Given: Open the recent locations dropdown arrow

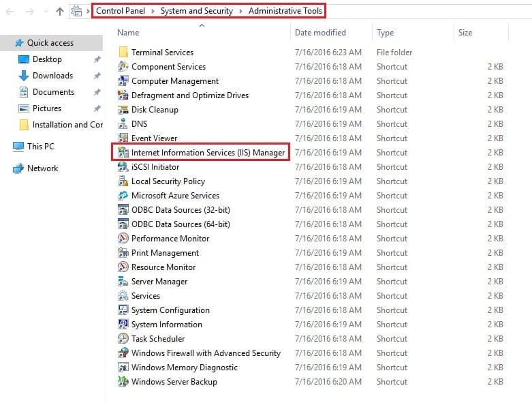Looking at the screenshot, I should click(46, 11).
